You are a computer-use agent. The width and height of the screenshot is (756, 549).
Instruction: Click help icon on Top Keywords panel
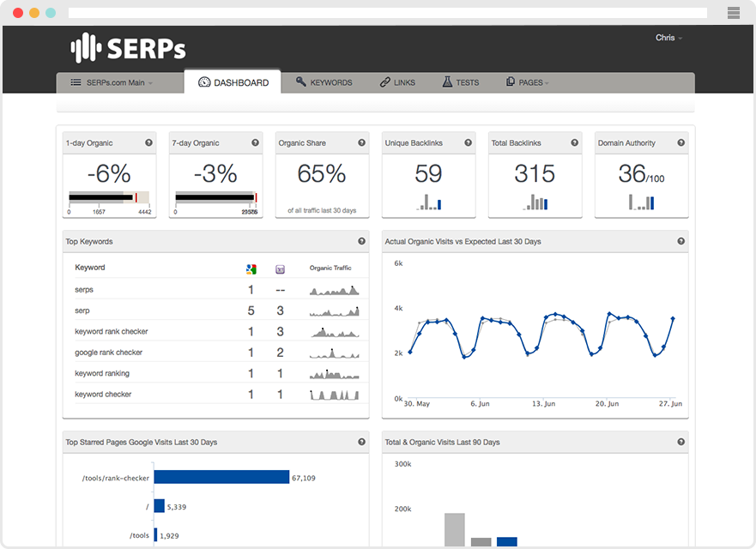pyautogui.click(x=361, y=241)
